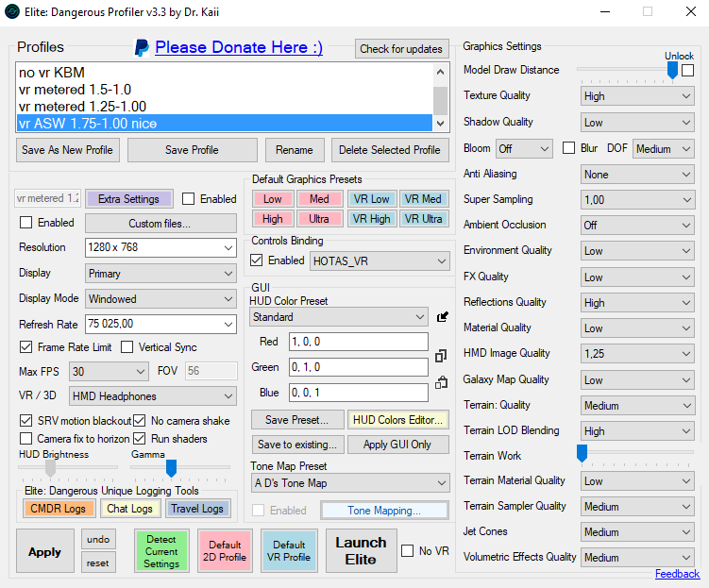
Task: Click the copy HUD colors icon
Action: (x=441, y=356)
